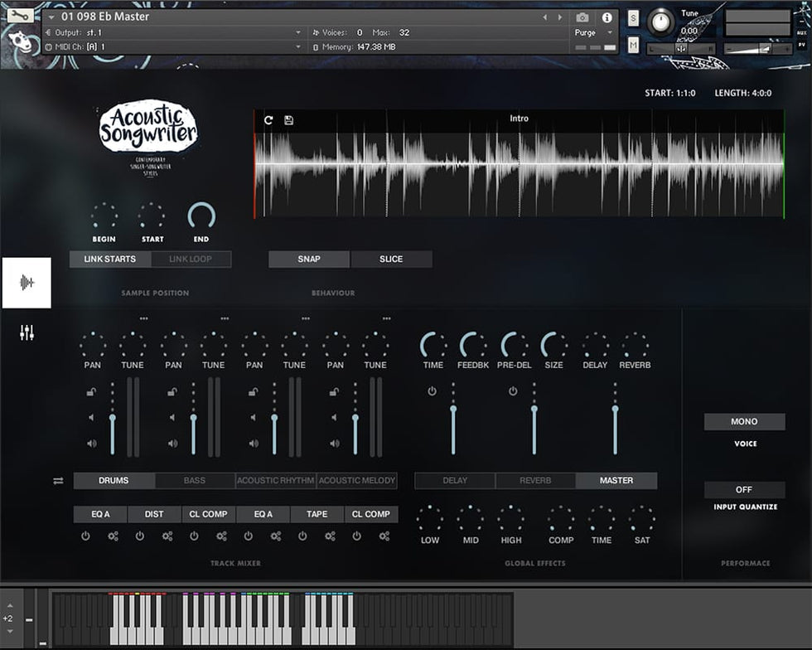Click the reload icon above the waveform

pyautogui.click(x=268, y=120)
